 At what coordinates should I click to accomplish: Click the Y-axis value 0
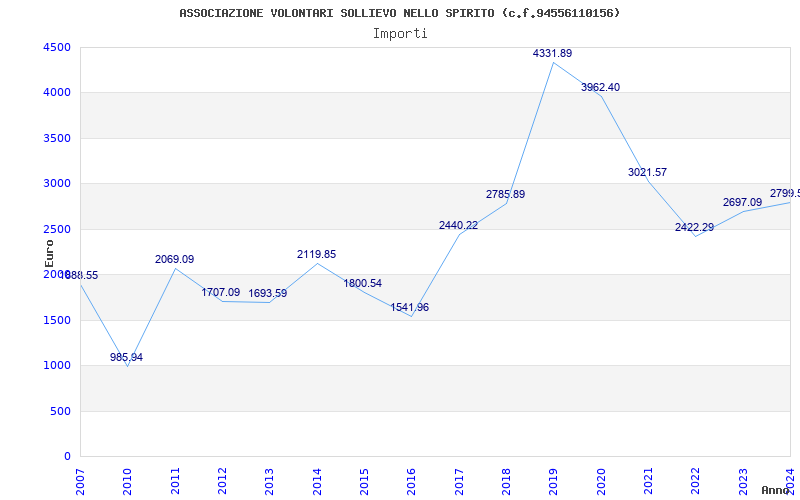pyautogui.click(x=67, y=456)
